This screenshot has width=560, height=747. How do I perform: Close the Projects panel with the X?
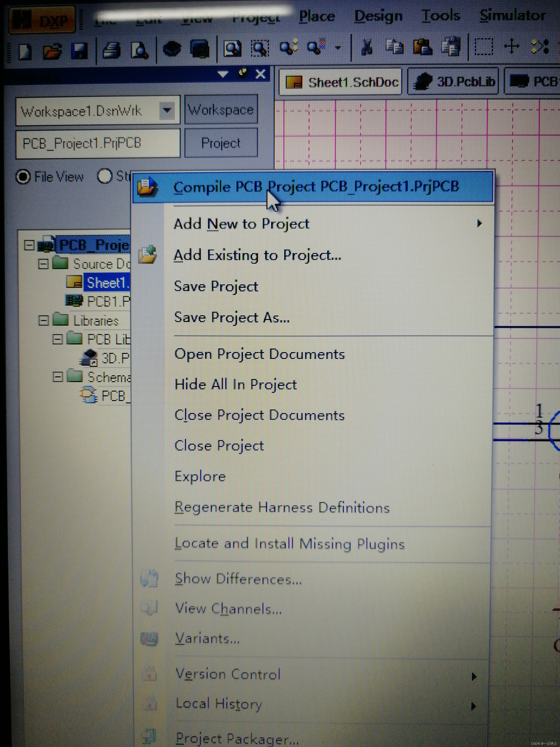(x=260, y=74)
